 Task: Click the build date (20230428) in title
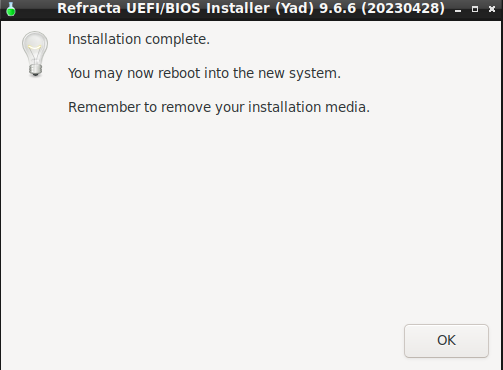[403, 9]
